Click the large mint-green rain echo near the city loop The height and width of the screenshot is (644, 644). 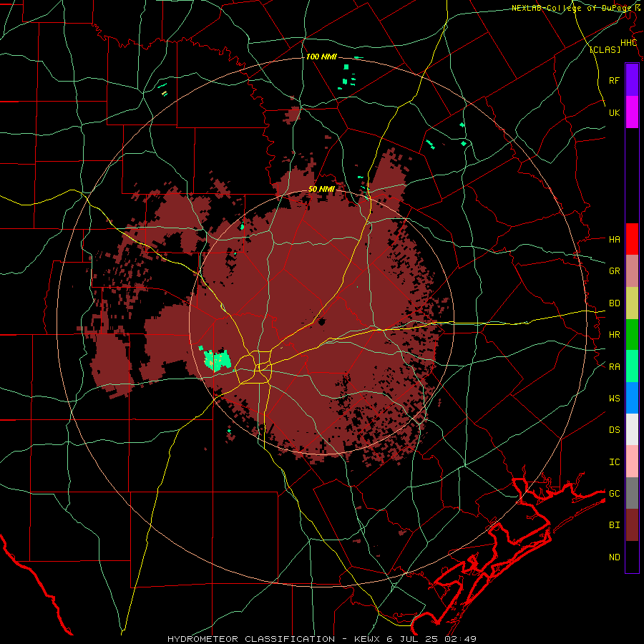coord(218,361)
